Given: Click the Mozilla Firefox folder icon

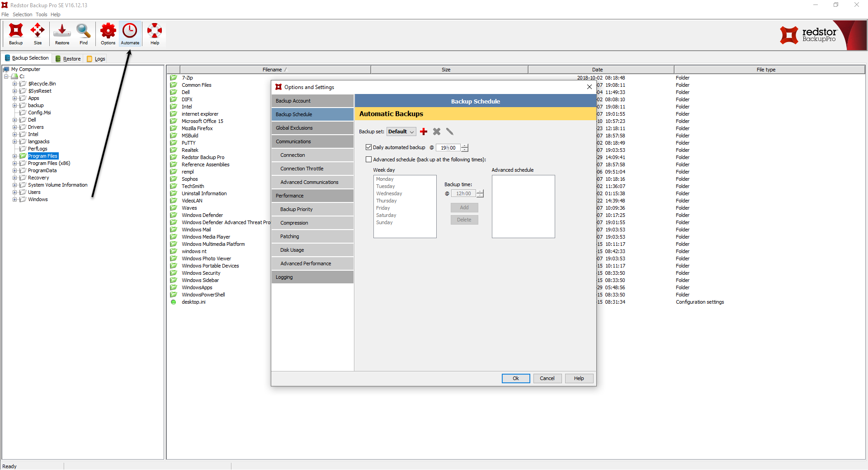Looking at the screenshot, I should coord(174,128).
